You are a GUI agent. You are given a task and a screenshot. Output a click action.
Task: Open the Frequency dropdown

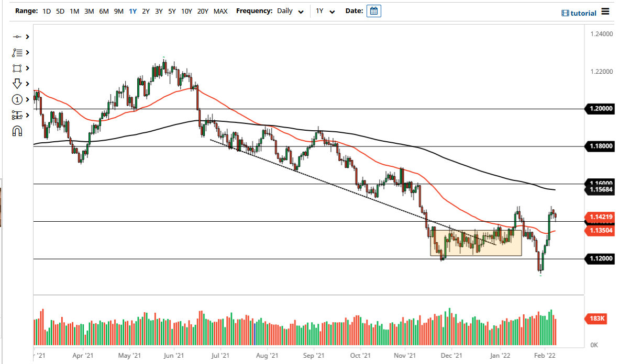pyautogui.click(x=300, y=10)
